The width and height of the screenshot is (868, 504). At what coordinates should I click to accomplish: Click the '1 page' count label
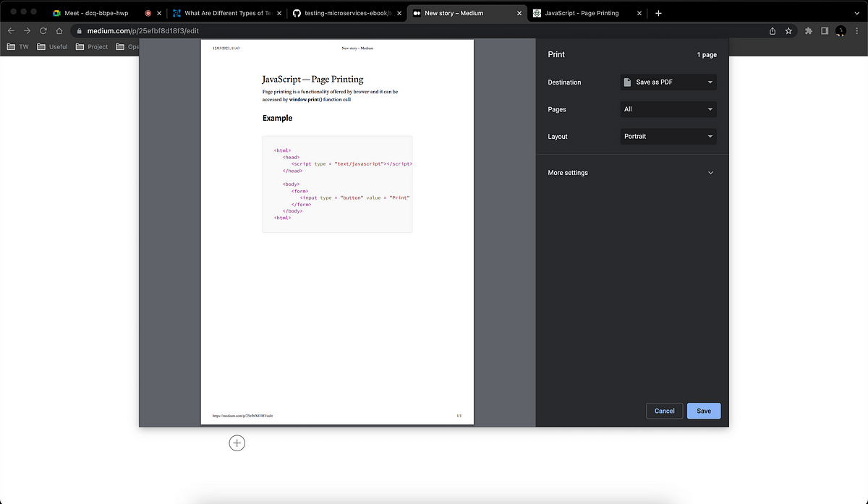click(x=707, y=55)
